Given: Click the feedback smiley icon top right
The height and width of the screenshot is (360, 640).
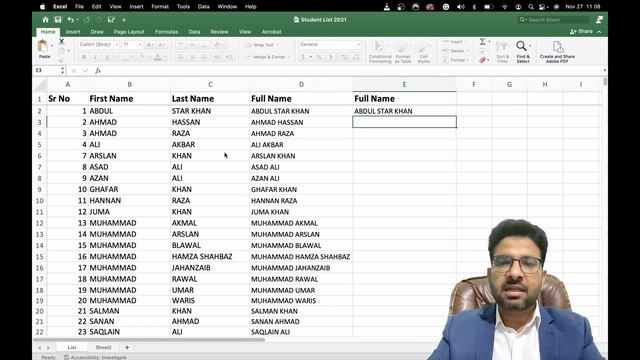Looking at the screenshot, I should [x=599, y=20].
